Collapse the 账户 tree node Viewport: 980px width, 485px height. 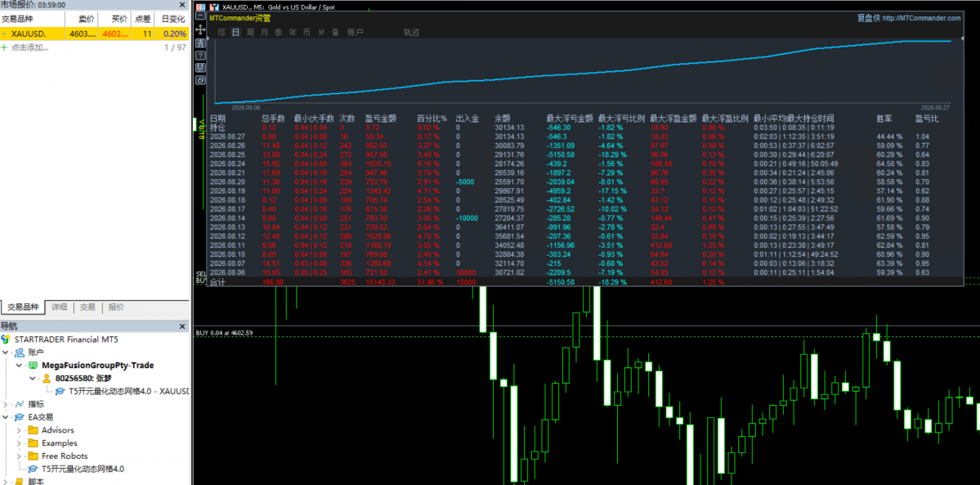(6, 353)
